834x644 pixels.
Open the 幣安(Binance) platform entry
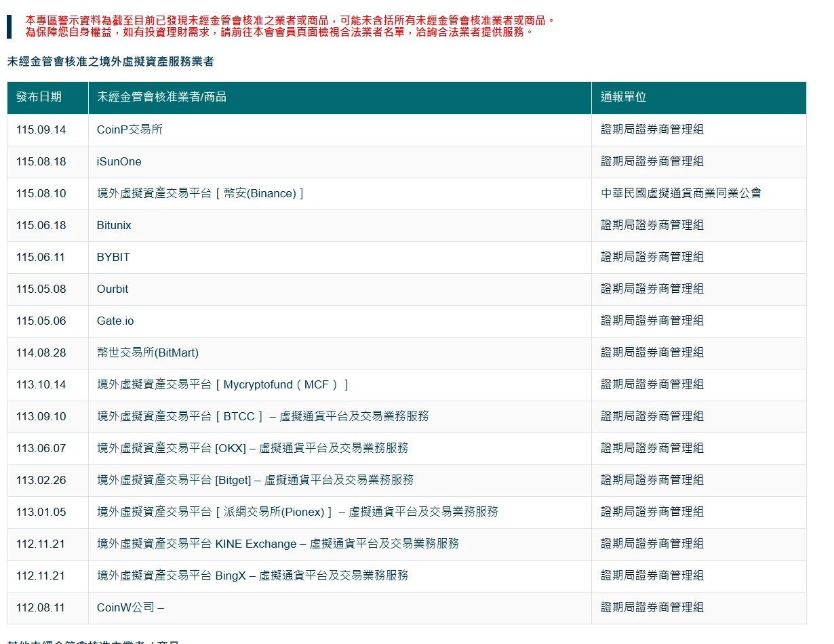tap(200, 193)
